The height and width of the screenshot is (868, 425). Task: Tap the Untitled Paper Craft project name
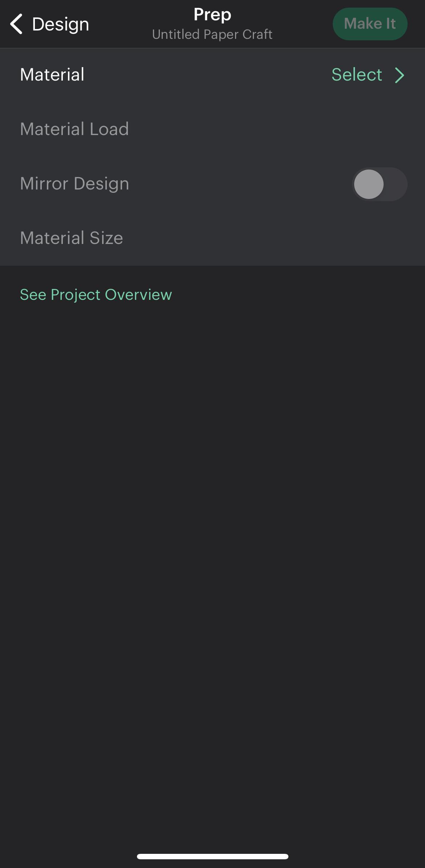(x=212, y=34)
